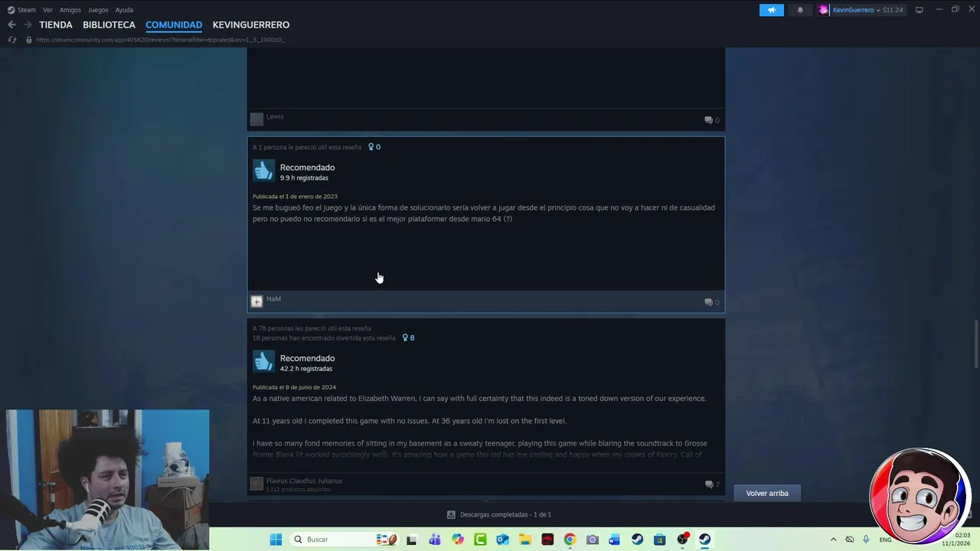Click the thumbs-up icon on the 42.2 h review

pyautogui.click(x=263, y=361)
